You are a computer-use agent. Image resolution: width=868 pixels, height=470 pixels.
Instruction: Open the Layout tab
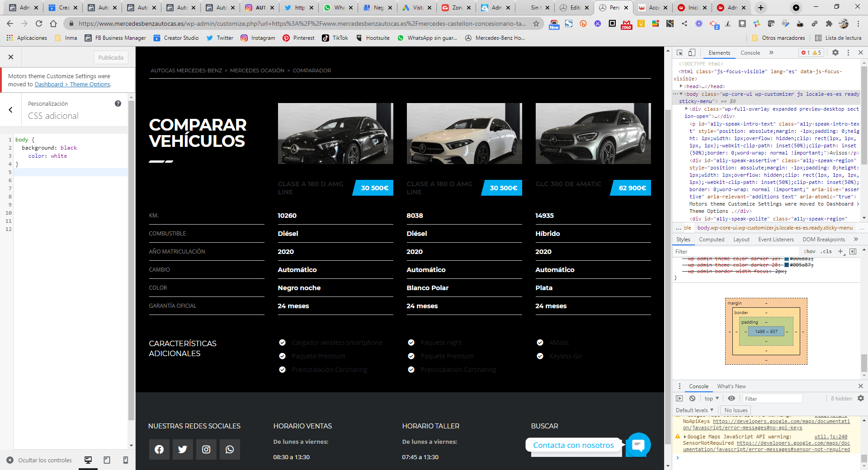coord(741,240)
